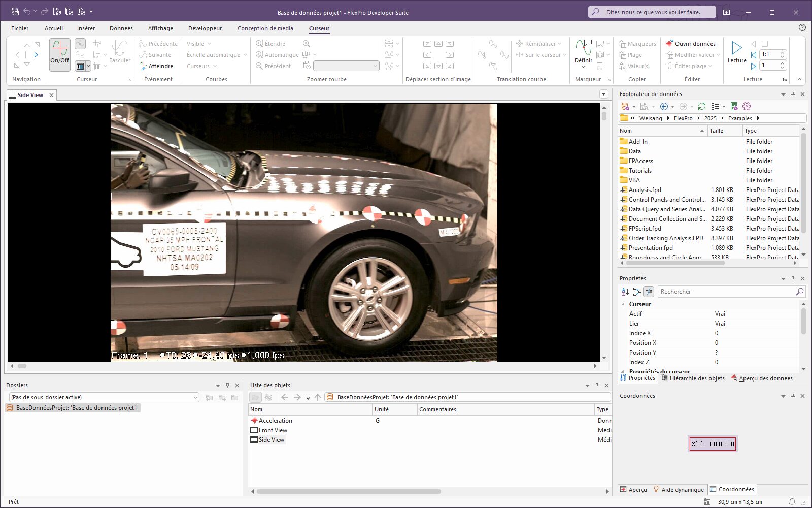Open the Analysis.fpd project file
This screenshot has width=812, height=508.
(x=645, y=190)
